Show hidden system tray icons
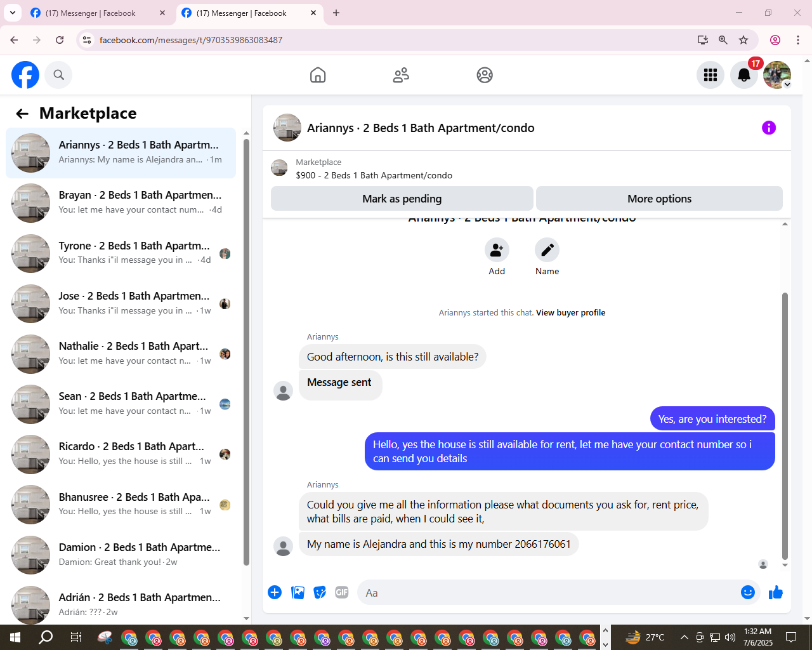 684,637
